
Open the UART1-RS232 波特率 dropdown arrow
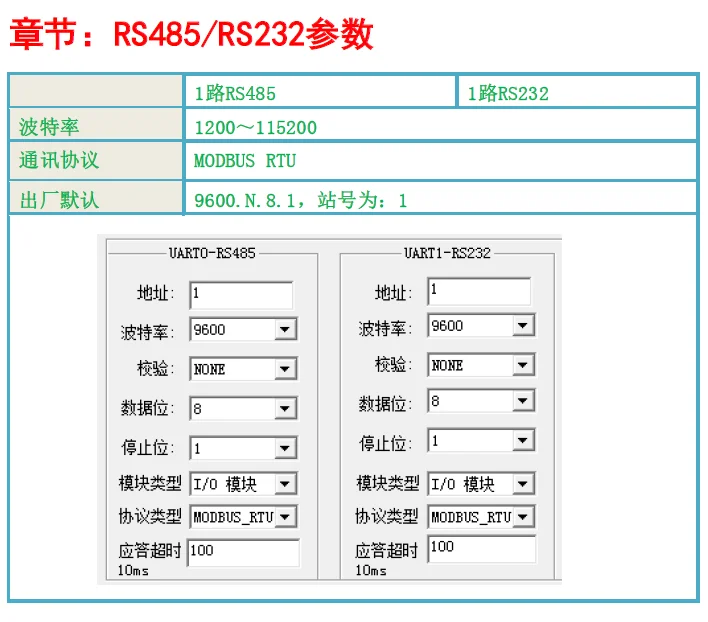[x=523, y=325]
